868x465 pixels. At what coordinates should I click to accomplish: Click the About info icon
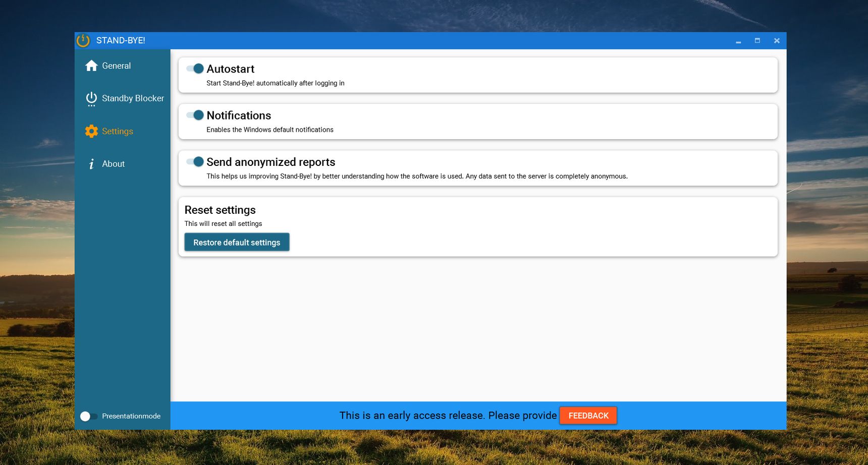pos(91,164)
